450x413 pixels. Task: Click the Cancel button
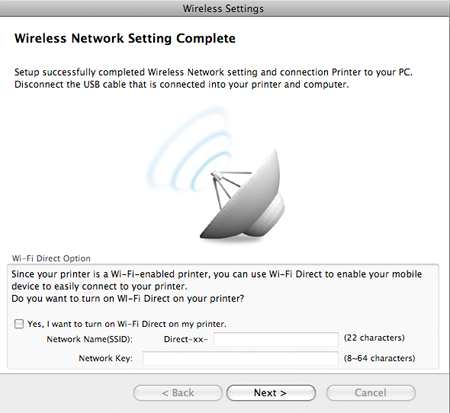(371, 393)
